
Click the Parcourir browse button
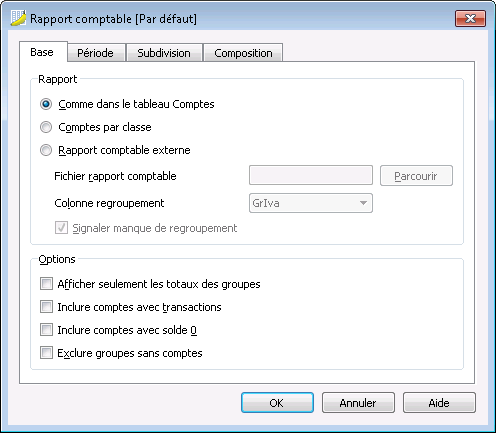[416, 176]
